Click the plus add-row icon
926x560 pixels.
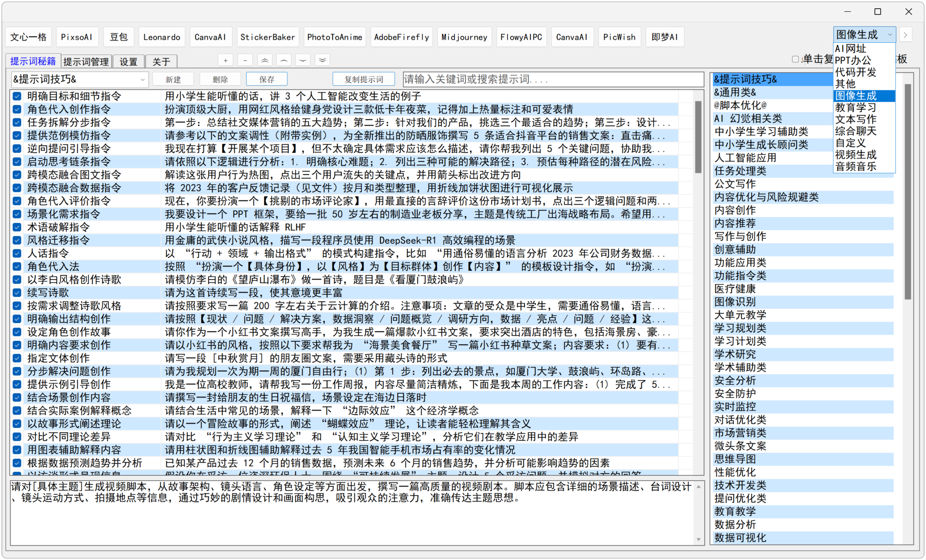[225, 60]
